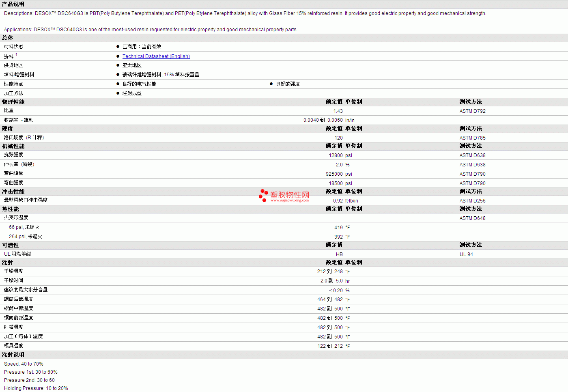Click the '弯曲强度' row label
This screenshot has width=568, height=392.
point(14,183)
